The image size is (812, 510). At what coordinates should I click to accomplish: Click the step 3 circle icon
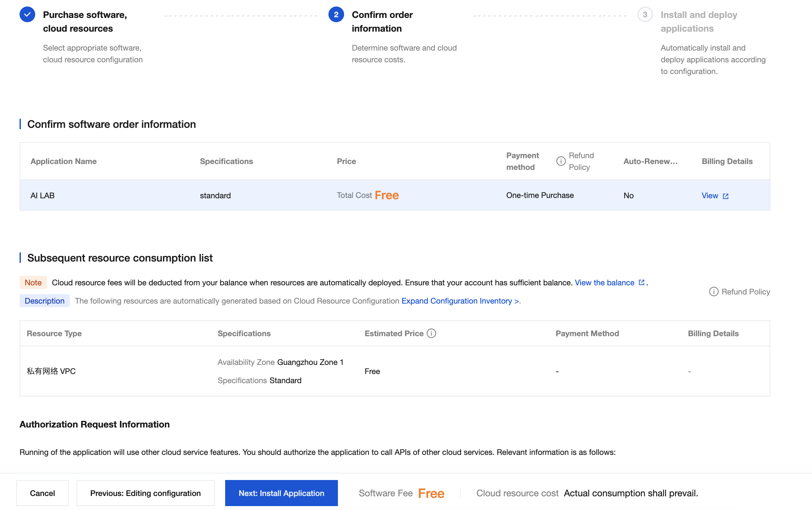645,14
